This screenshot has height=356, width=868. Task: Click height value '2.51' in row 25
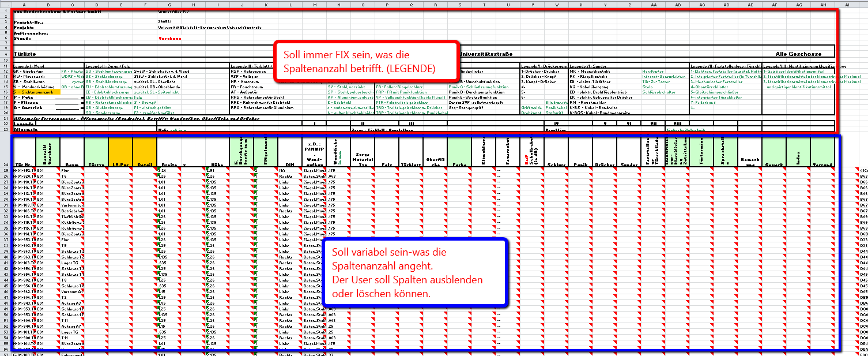(217, 171)
